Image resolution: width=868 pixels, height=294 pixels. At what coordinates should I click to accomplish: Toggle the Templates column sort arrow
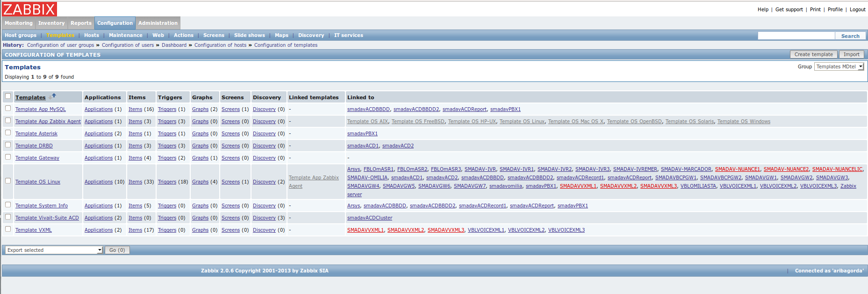pyautogui.click(x=52, y=96)
